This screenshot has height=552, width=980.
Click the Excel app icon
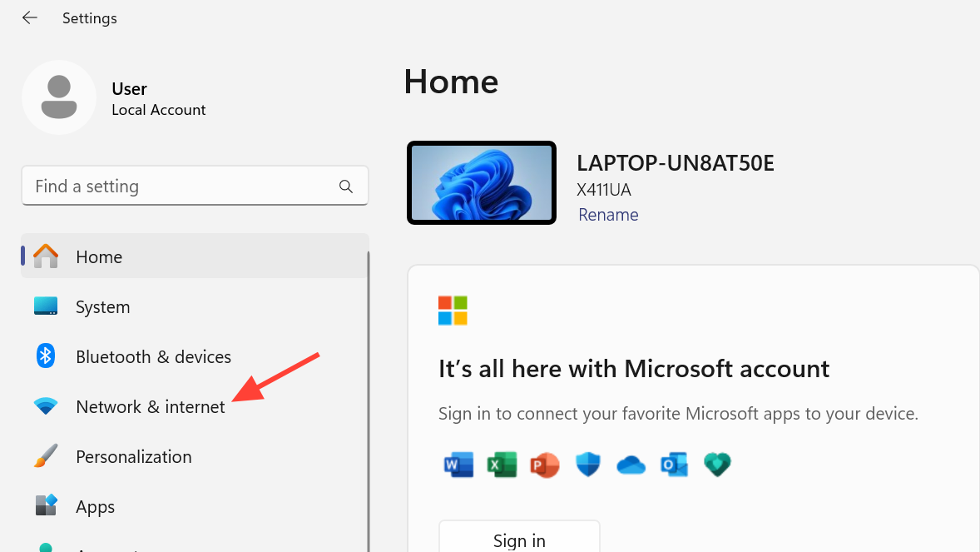(x=502, y=464)
